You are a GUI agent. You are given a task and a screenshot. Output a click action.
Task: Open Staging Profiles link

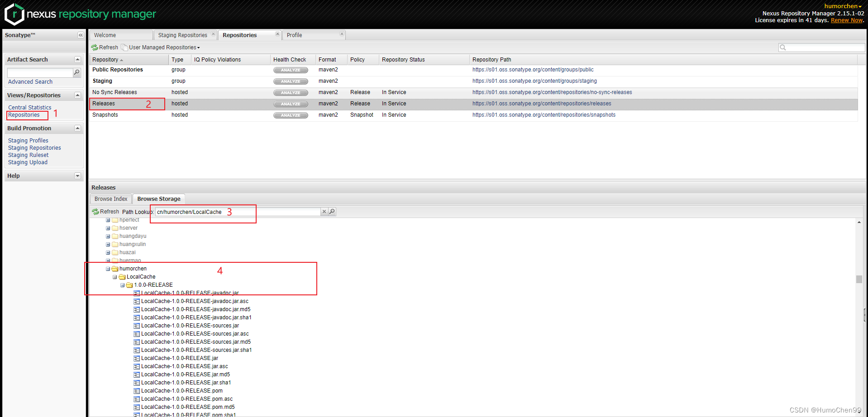coord(28,141)
